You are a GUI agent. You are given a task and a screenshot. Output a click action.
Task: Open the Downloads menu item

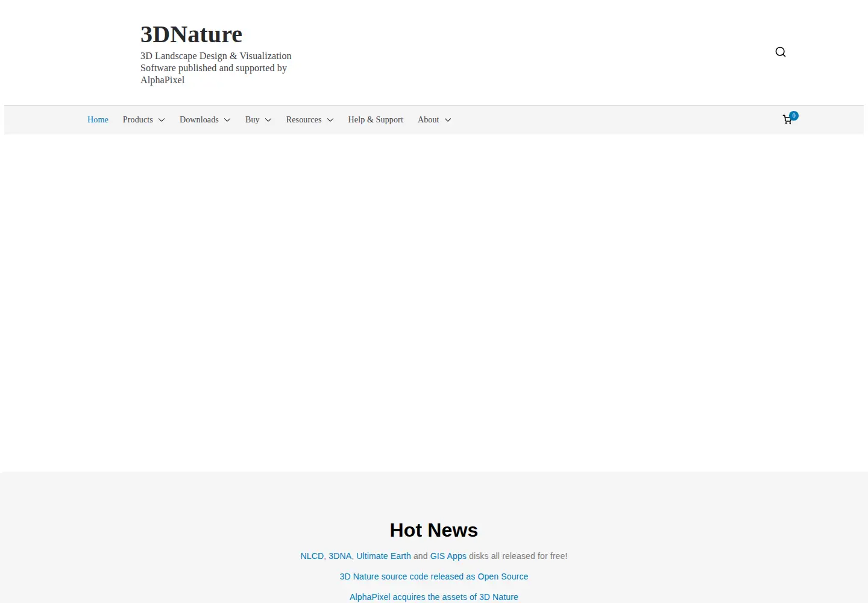click(x=199, y=119)
